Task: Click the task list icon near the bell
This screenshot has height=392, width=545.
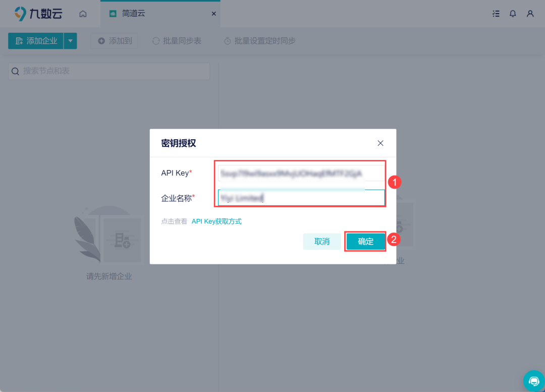Action: [496, 14]
